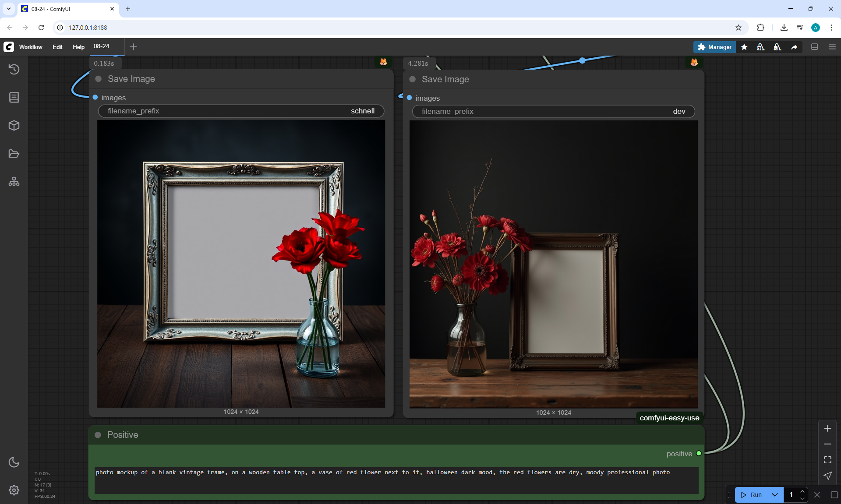Open the settings gear icon
Image resolution: width=841 pixels, height=504 pixels.
(14, 490)
